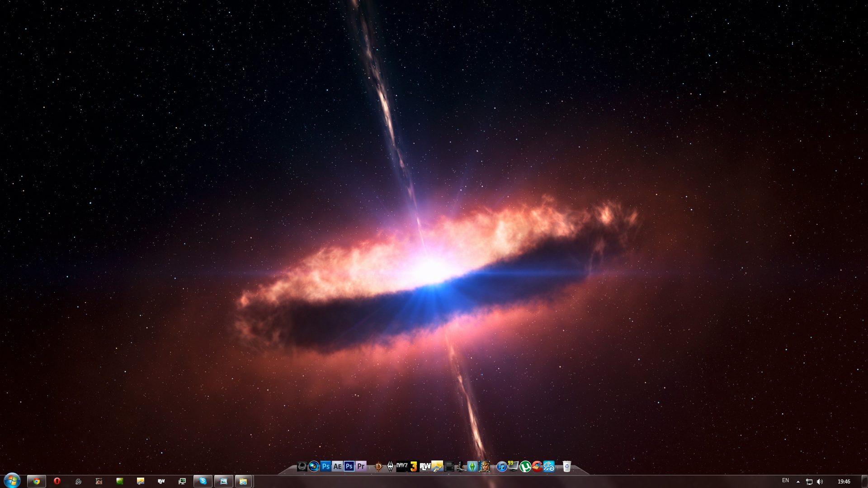Open the network connection tray icon
Viewport: 868px width, 488px height.
coord(809,482)
